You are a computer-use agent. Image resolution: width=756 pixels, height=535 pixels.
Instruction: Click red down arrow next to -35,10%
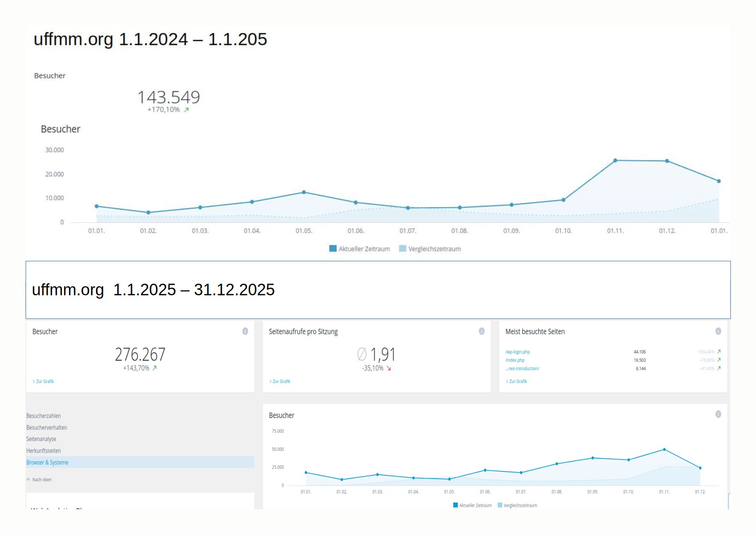pyautogui.click(x=389, y=368)
